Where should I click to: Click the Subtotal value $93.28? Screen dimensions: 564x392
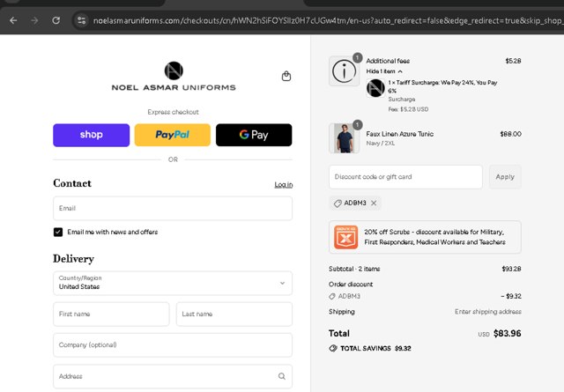pos(511,269)
